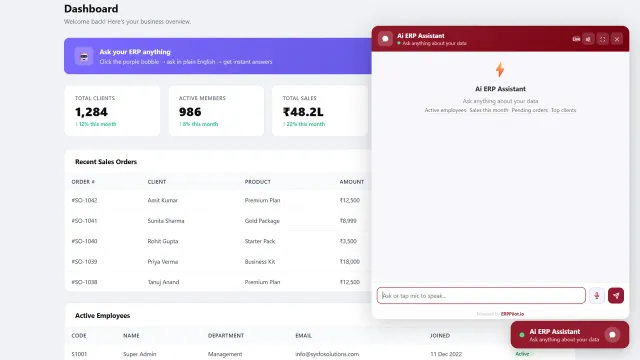Click the robot icon in purple banner
Image resolution: width=640 pixels, height=360 pixels.
coord(84,56)
